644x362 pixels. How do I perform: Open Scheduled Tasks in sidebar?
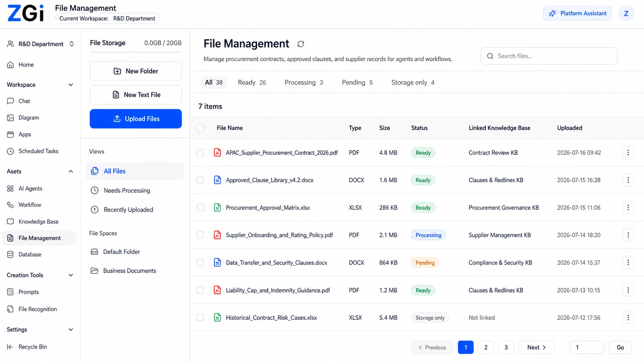coord(38,151)
